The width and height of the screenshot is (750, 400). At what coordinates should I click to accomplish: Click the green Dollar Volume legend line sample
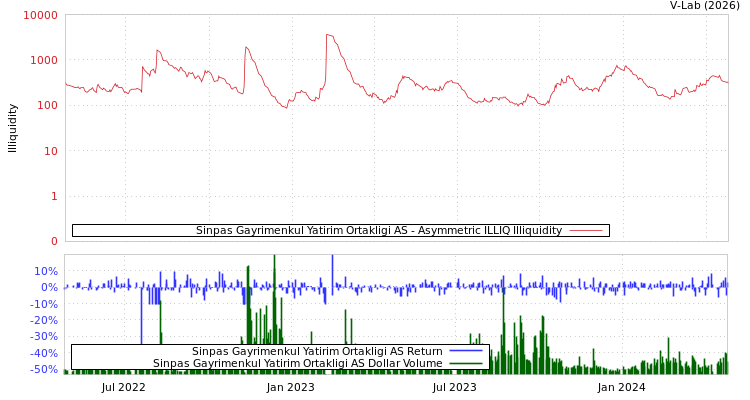[466, 364]
